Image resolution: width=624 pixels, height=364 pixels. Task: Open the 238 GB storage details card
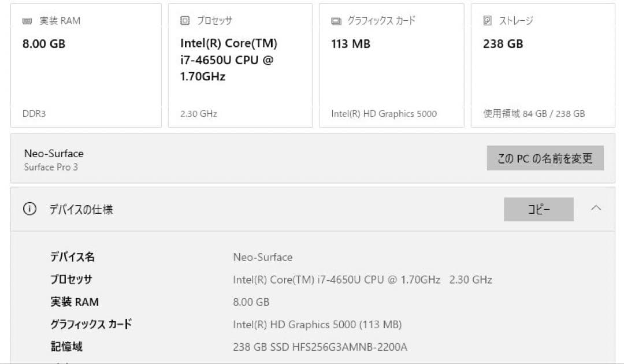point(543,64)
